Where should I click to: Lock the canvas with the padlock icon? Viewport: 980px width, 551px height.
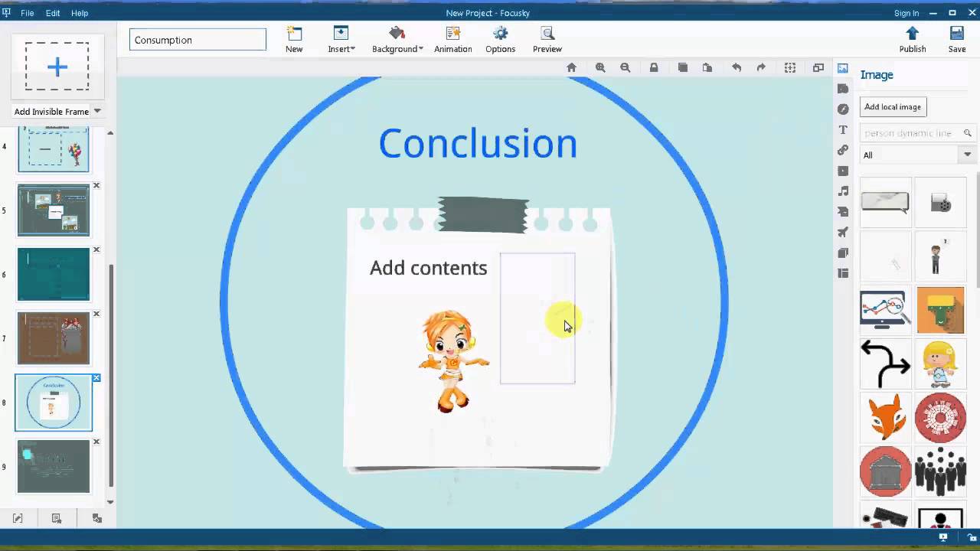[653, 67]
